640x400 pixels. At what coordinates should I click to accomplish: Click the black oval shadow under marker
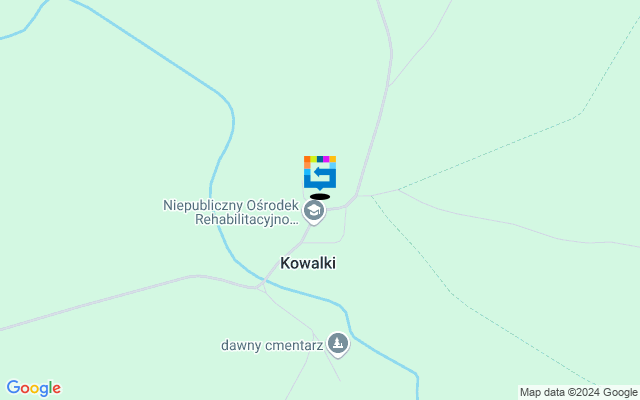320,197
